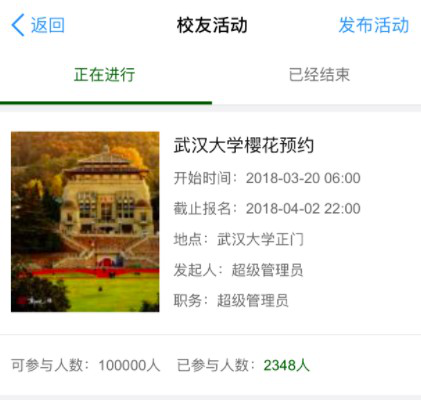Select the 截止报名 2018-04-02 22:00 line
This screenshot has height=400, width=421.
pyautogui.click(x=267, y=208)
